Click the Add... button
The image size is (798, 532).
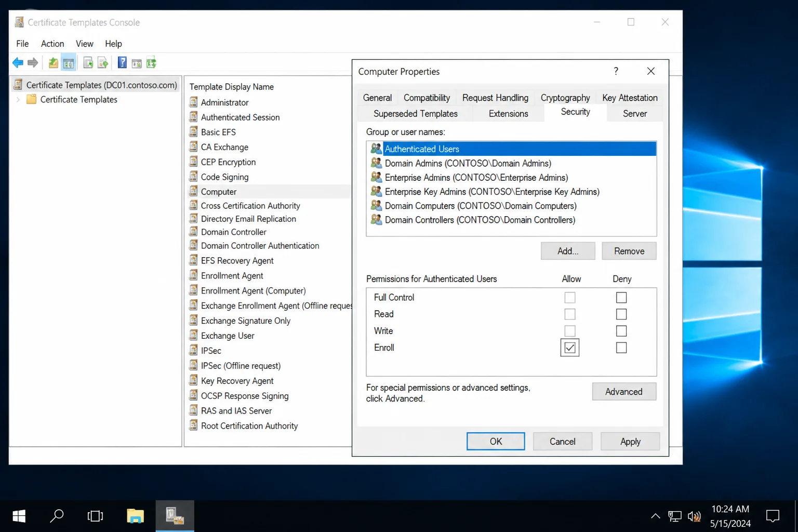(568, 251)
